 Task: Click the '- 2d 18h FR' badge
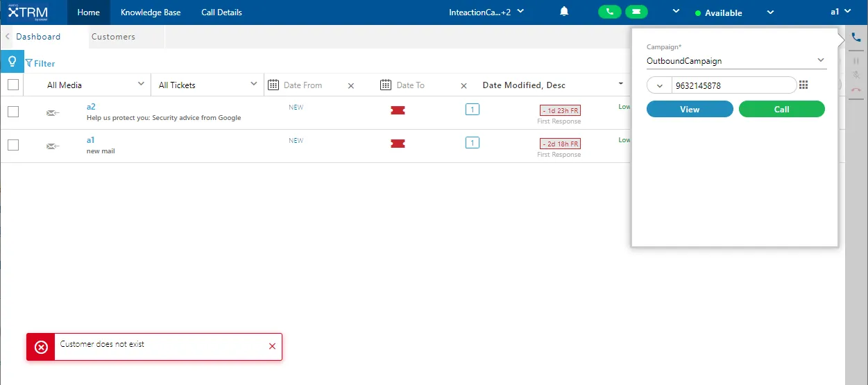560,144
